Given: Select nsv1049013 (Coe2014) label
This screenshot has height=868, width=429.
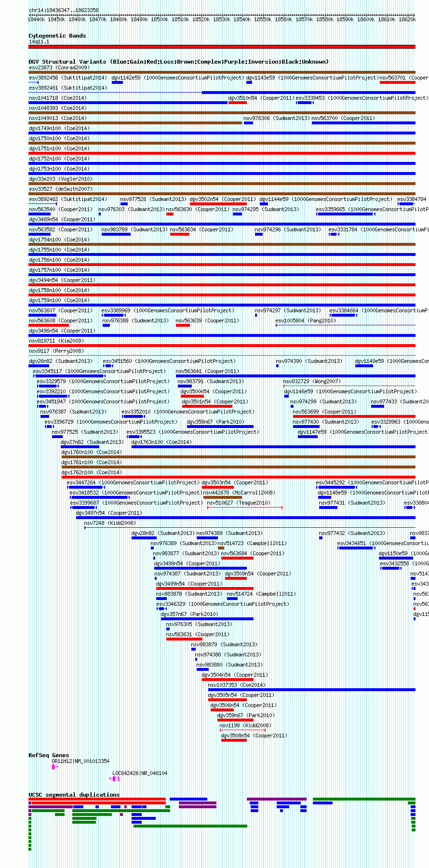Looking at the screenshot, I should point(58,118).
